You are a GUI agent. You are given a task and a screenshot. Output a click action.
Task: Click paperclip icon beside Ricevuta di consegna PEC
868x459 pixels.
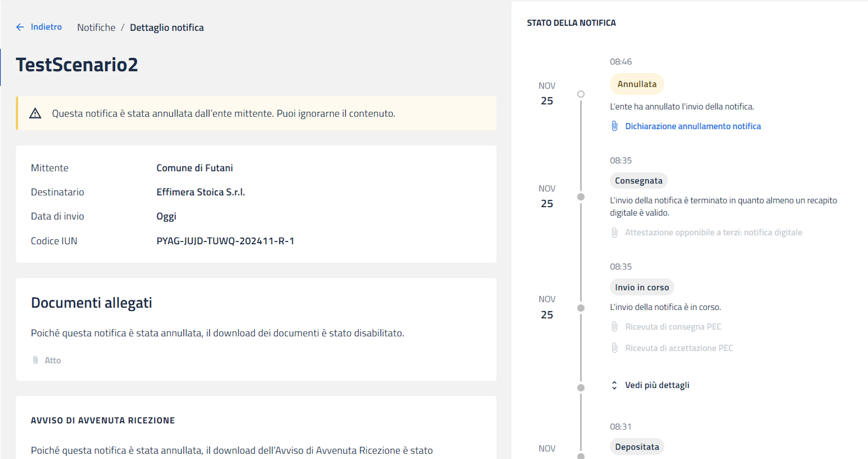[x=614, y=327]
